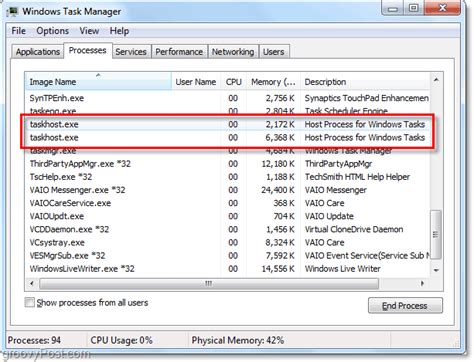474x362 pixels.
Task: Open the Help menu
Action: (119, 31)
